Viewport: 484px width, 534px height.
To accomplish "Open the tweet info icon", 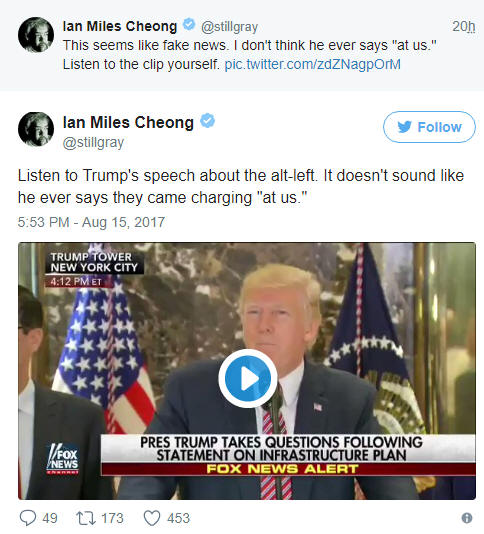I will click(467, 518).
